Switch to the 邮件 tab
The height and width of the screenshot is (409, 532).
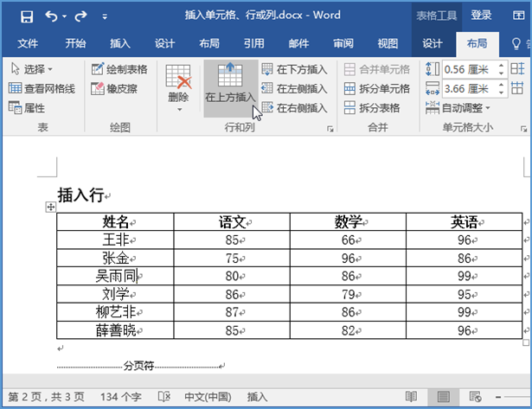coord(298,43)
